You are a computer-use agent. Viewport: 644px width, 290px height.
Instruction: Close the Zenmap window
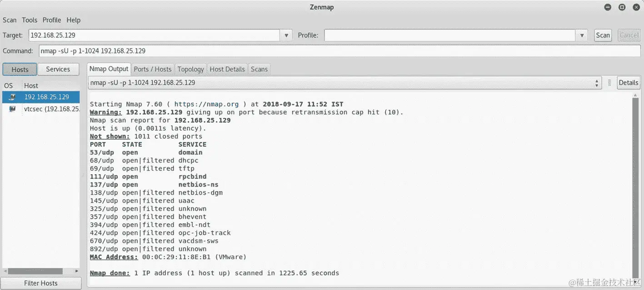click(636, 7)
